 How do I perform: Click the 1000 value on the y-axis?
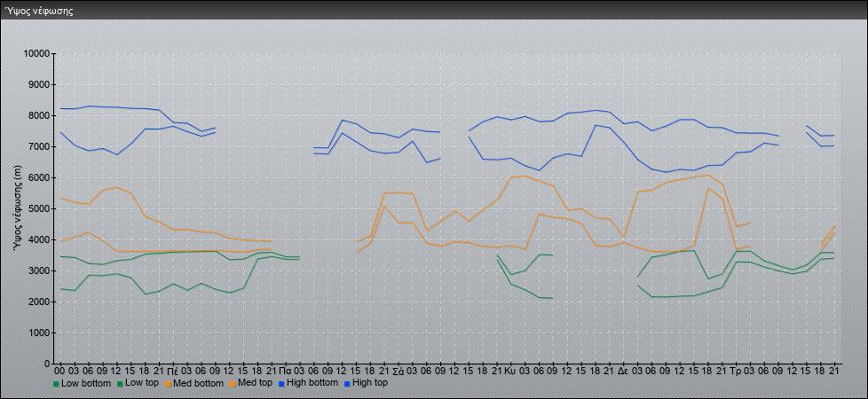[39, 332]
